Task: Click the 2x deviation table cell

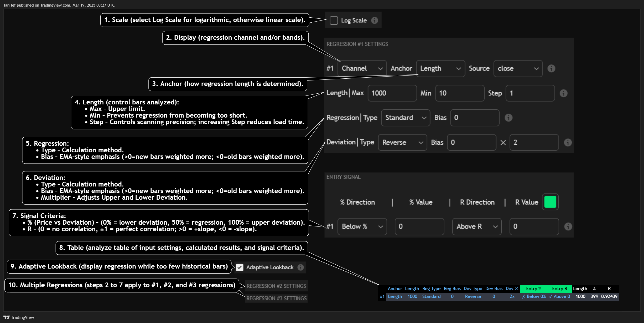Action: pos(512,296)
